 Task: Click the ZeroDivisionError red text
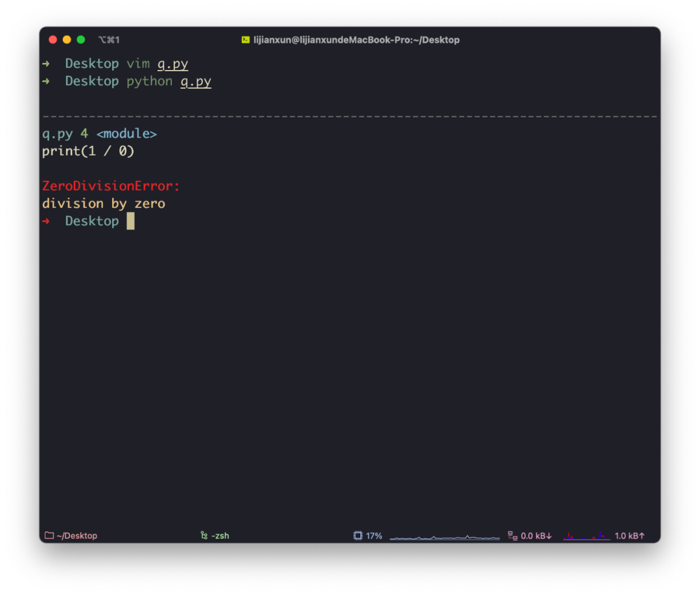110,185
